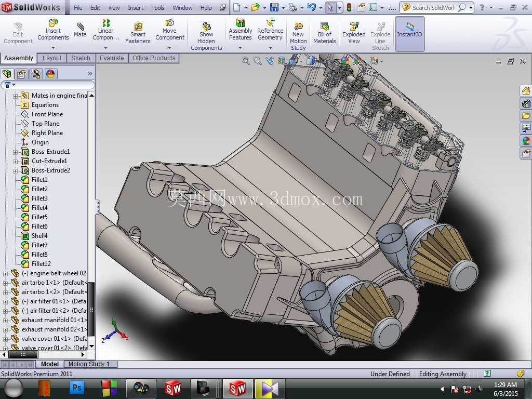
Task: Expand the exhaust manifold 01<1> component
Action: point(5,320)
